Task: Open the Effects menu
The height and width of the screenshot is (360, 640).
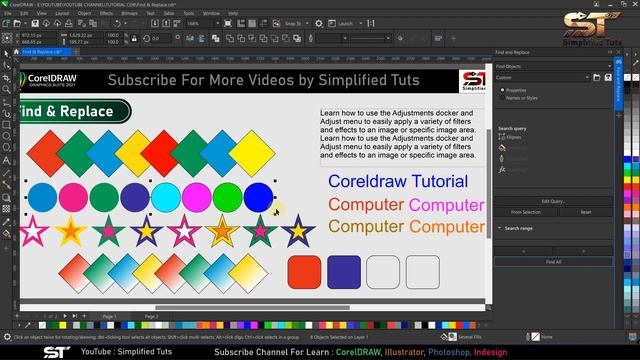Action: (x=106, y=13)
